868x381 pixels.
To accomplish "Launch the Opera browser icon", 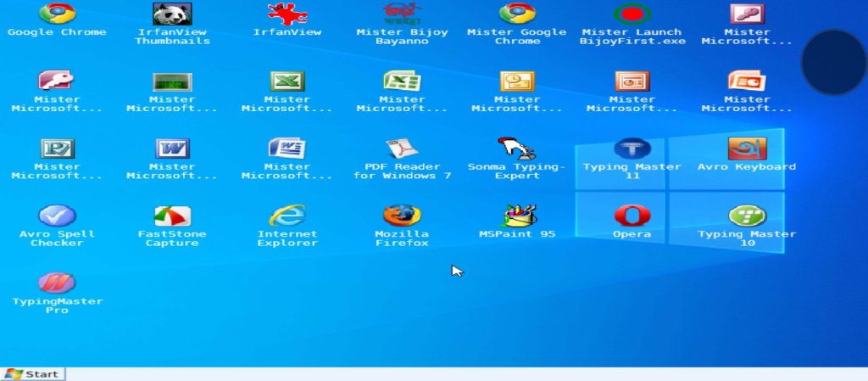I will click(632, 216).
